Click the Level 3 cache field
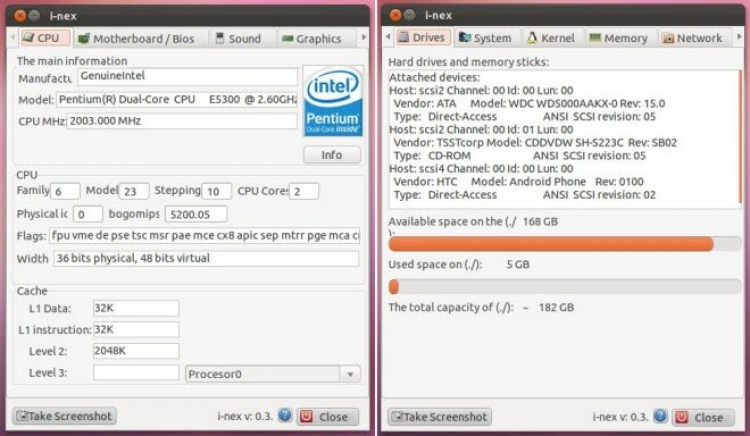The height and width of the screenshot is (436, 750). (136, 373)
